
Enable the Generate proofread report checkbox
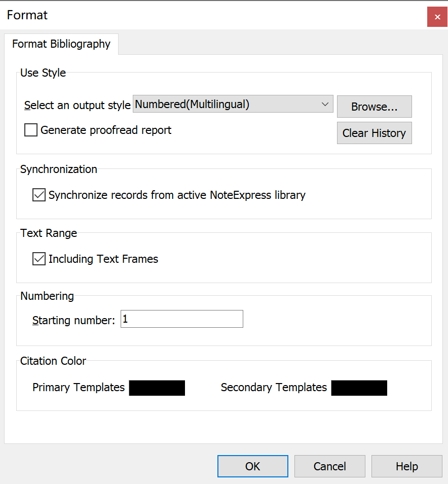pos(31,130)
